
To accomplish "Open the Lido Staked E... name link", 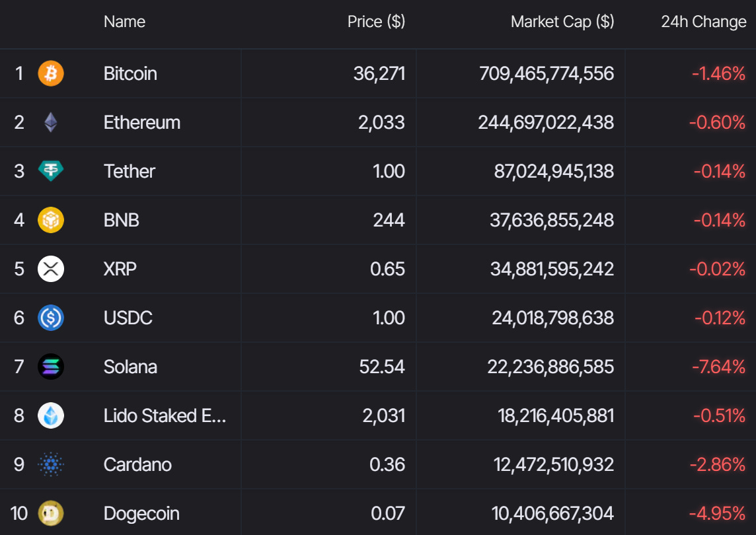I will click(165, 415).
